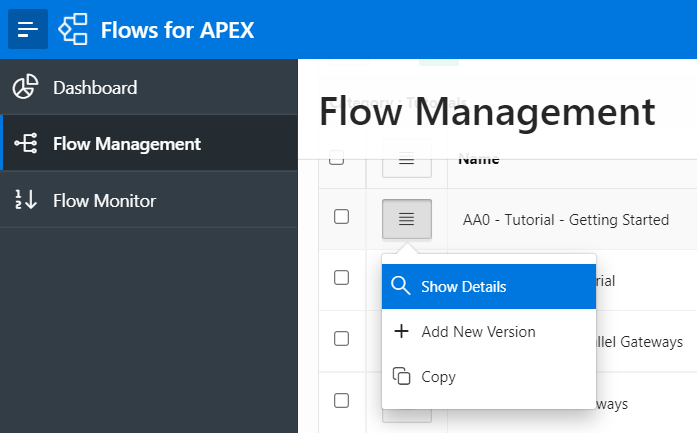Click the Flows for APEX title link
Screen dimensions: 697x433
point(177,30)
